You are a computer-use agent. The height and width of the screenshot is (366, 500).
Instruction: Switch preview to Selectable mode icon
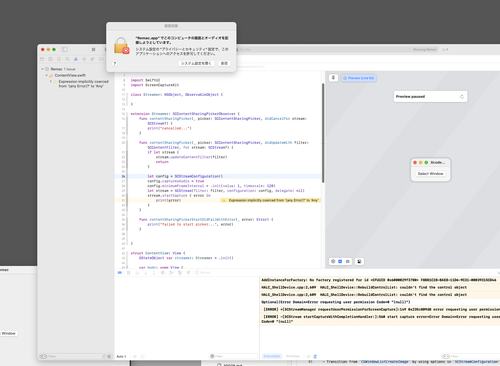(340, 261)
